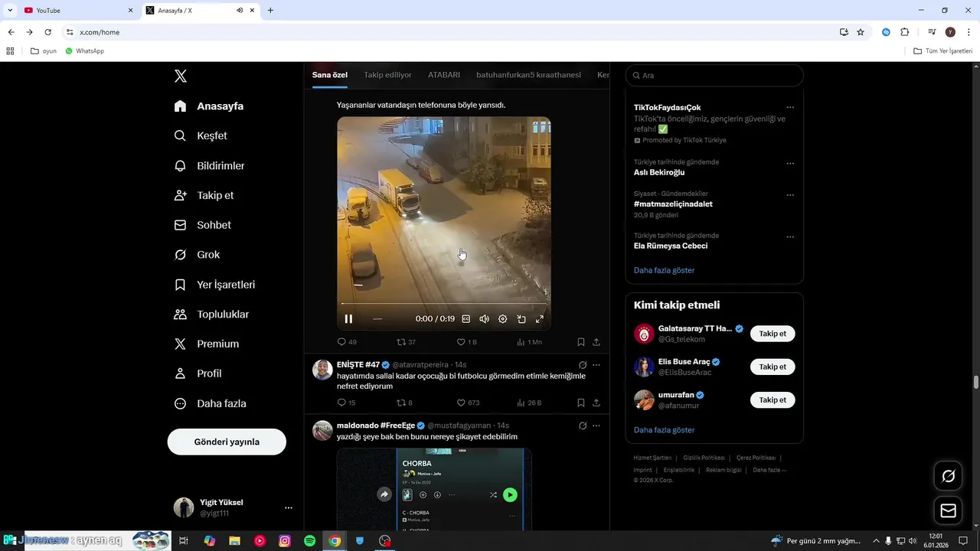
Task: Open Profil page
Action: 198,373
